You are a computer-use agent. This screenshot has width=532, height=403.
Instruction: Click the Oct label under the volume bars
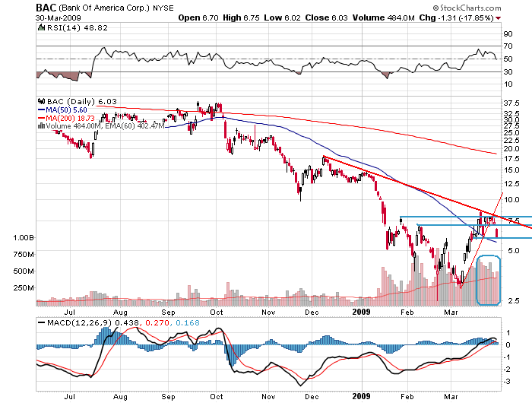pos(217,312)
